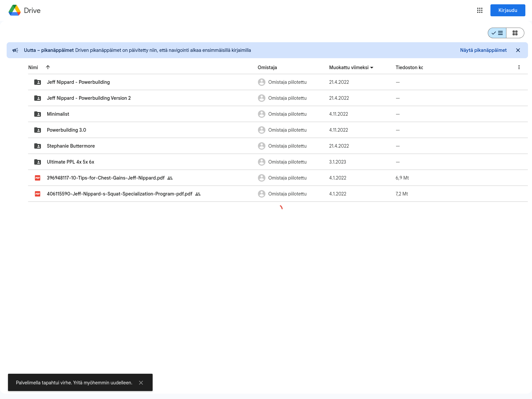The width and height of the screenshot is (532, 399).
Task: Click the megaphone announcement icon
Action: pyautogui.click(x=15, y=50)
